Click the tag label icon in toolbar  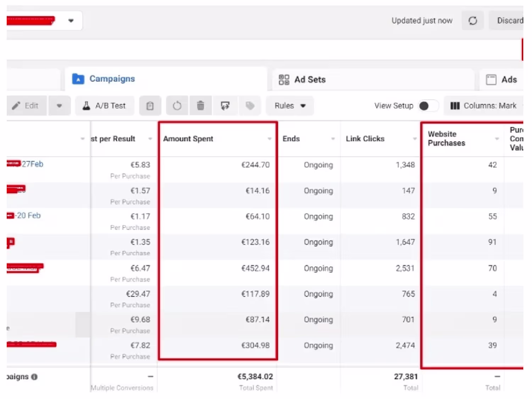point(250,106)
